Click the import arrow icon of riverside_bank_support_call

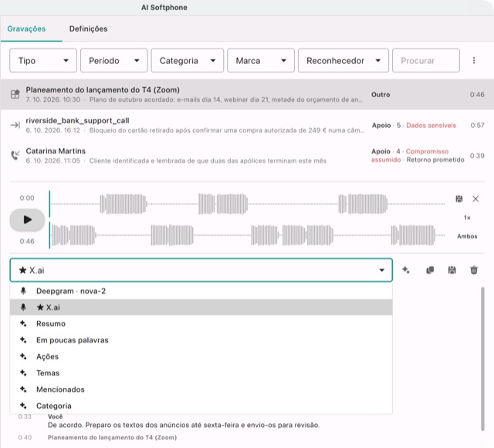click(15, 125)
